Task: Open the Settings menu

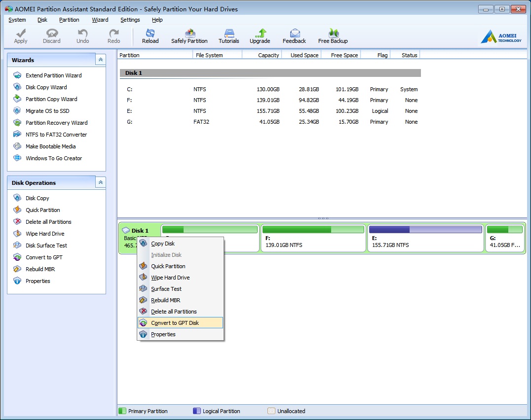Action: (x=130, y=20)
